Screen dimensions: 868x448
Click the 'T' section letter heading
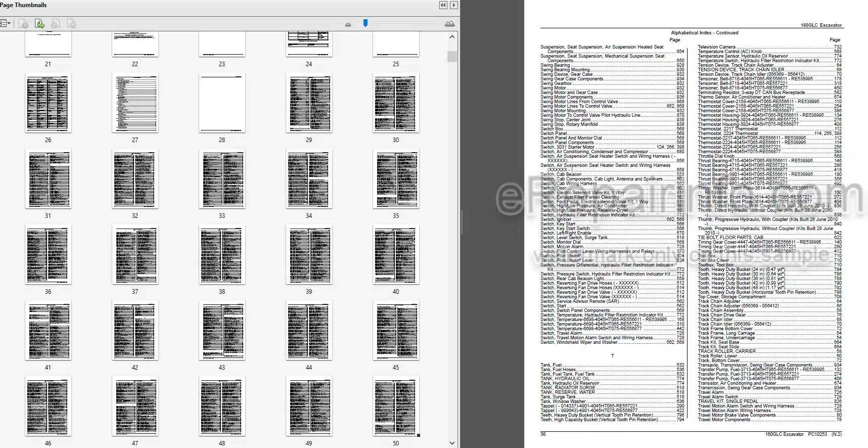612,356
